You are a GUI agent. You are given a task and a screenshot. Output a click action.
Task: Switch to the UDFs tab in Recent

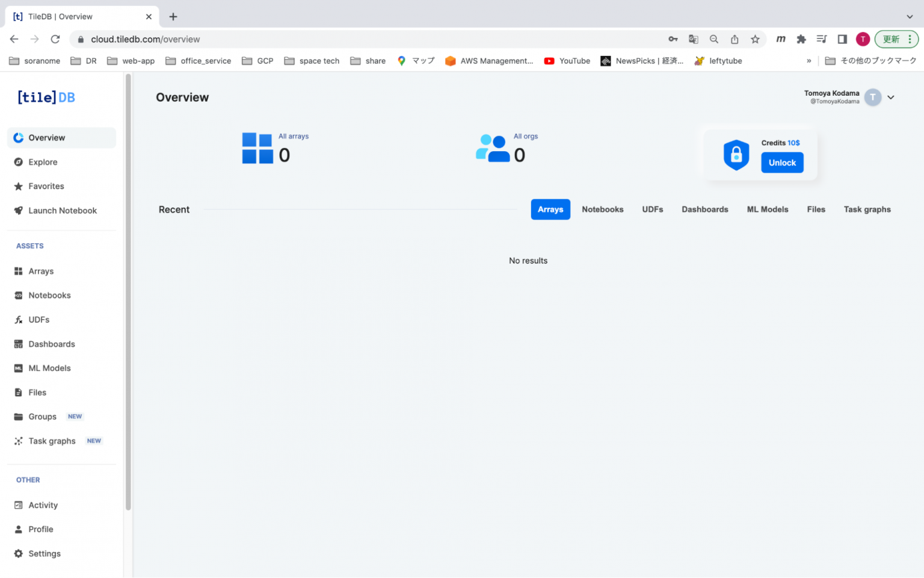pos(653,210)
